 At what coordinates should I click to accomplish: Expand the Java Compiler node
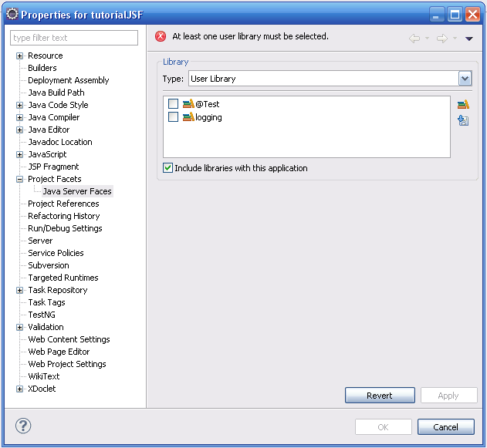[19, 117]
